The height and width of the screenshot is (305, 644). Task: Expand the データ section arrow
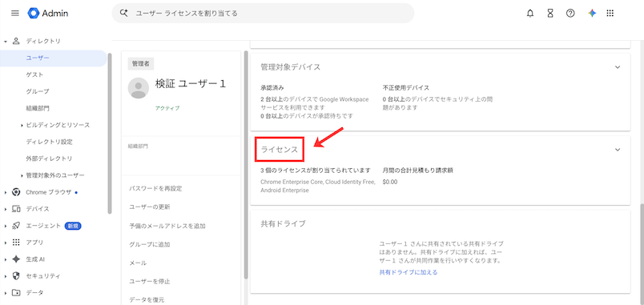[6, 293]
